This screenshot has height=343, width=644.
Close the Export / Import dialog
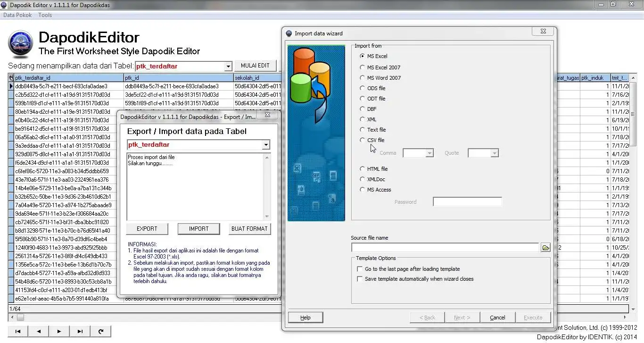click(x=267, y=115)
